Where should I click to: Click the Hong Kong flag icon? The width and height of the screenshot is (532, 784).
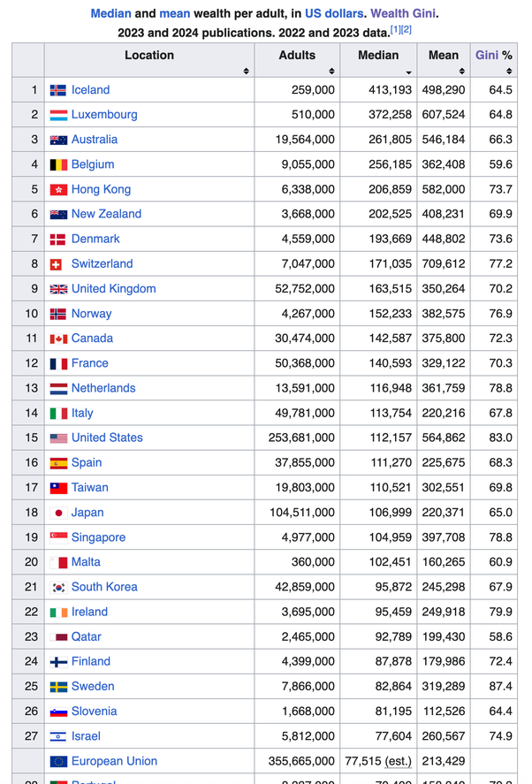[58, 189]
